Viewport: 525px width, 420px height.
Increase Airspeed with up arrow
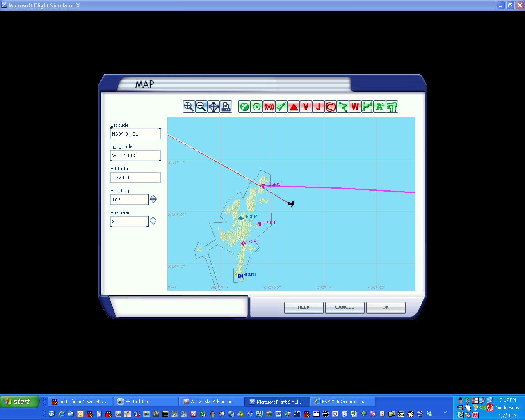point(153,219)
